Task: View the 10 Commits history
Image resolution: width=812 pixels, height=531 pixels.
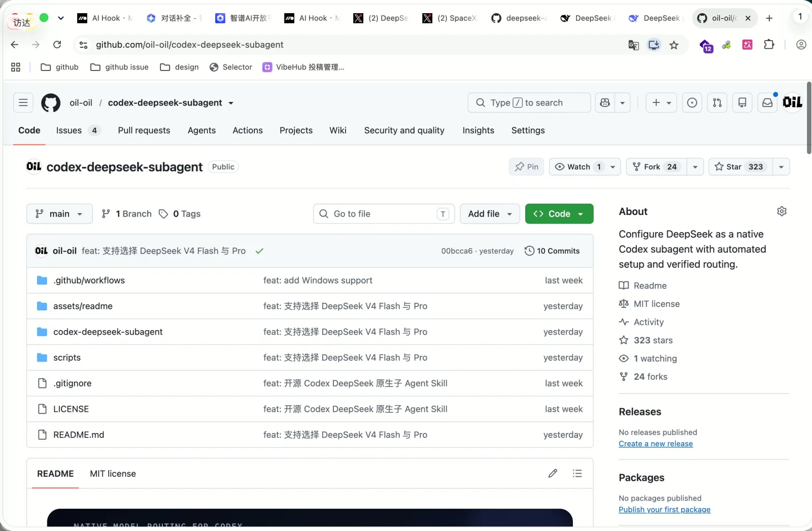Action: pos(552,251)
